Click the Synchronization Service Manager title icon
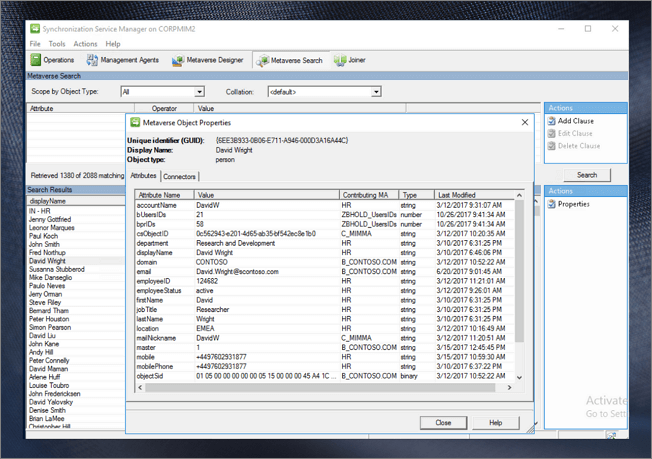This screenshot has height=459, width=652. pos(35,29)
